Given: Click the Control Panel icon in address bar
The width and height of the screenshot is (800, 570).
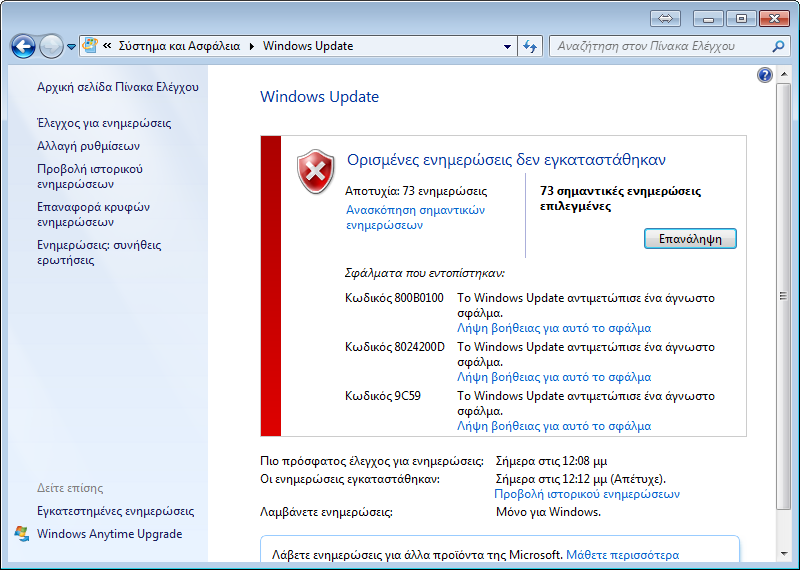Looking at the screenshot, I should pyautogui.click(x=90, y=46).
